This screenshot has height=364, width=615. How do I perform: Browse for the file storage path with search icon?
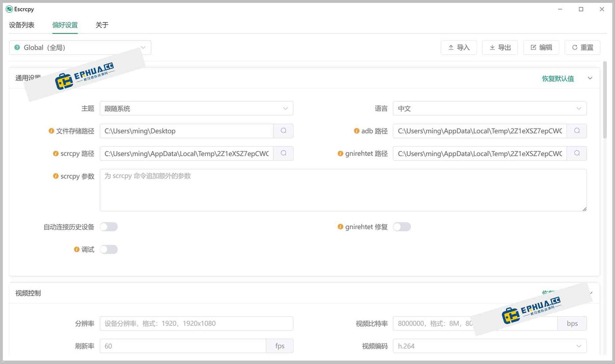tap(283, 131)
